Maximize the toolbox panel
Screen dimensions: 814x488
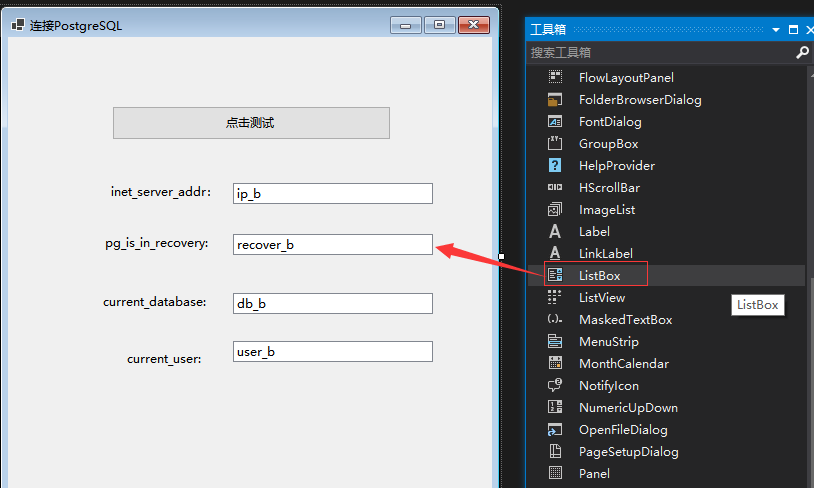[793, 30]
